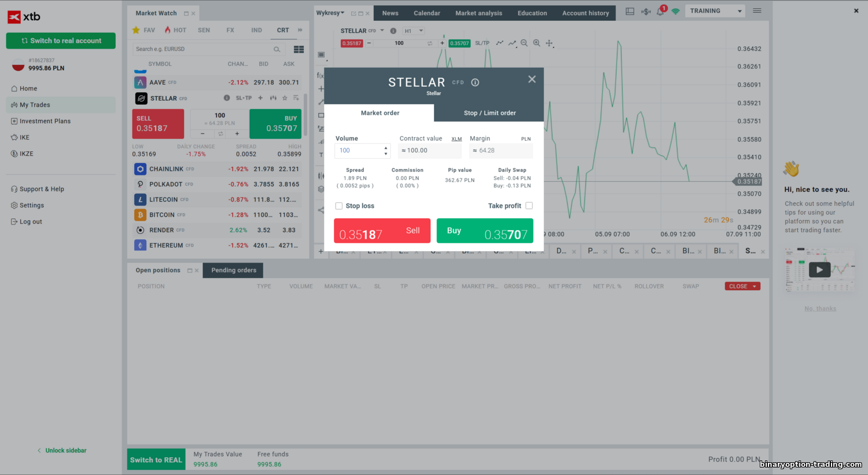This screenshot has width=868, height=475.
Task: Enable the Take profit checkbox
Action: pos(529,206)
